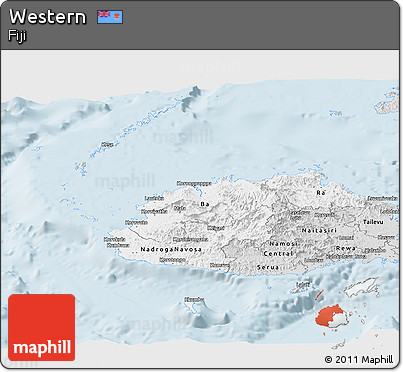Image resolution: width=403 pixels, height=372 pixels.
Task: Select the "Naitasiri" province label
Action: pos(319,230)
